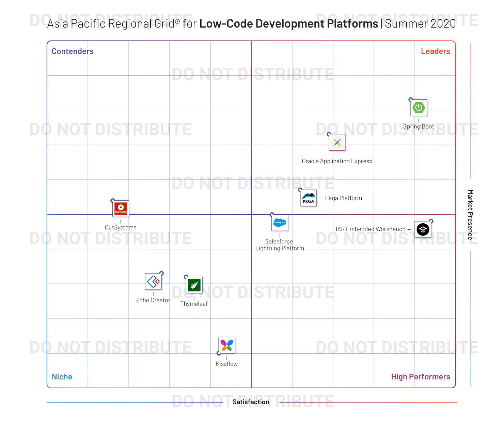The width and height of the screenshot is (504, 424).
Task: Select the Contenders quadrant label
Action: 73,51
